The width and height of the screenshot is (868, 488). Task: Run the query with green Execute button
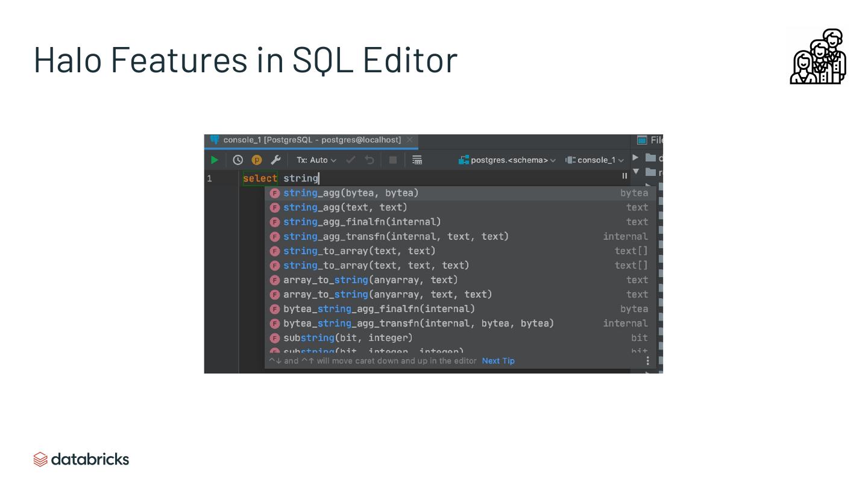[215, 160]
